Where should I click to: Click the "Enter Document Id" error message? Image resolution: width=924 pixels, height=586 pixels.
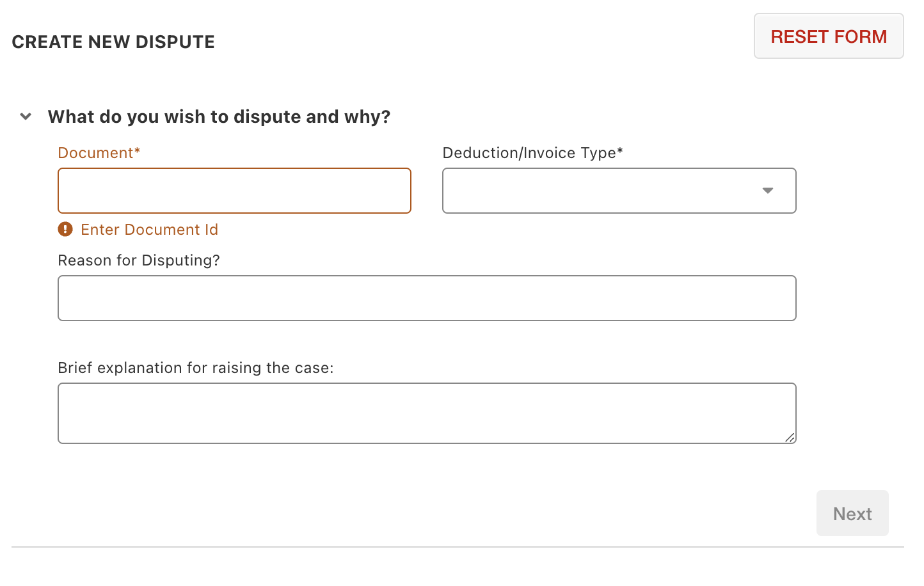click(x=149, y=230)
